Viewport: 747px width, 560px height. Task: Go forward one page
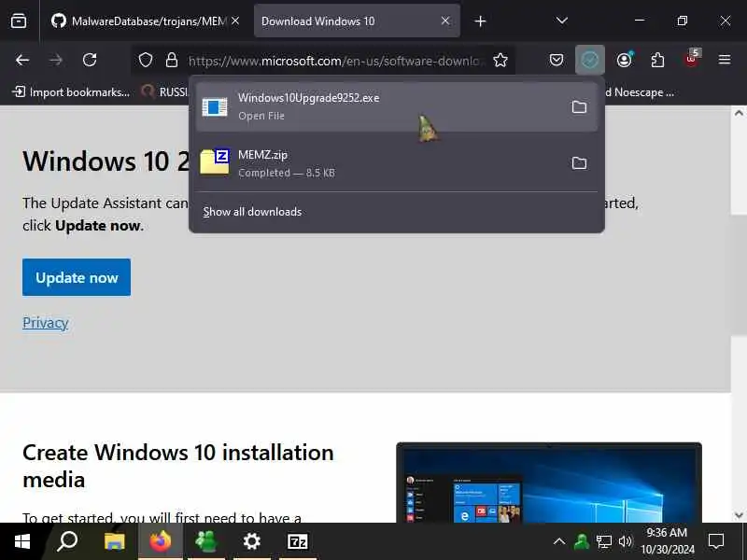coord(56,60)
